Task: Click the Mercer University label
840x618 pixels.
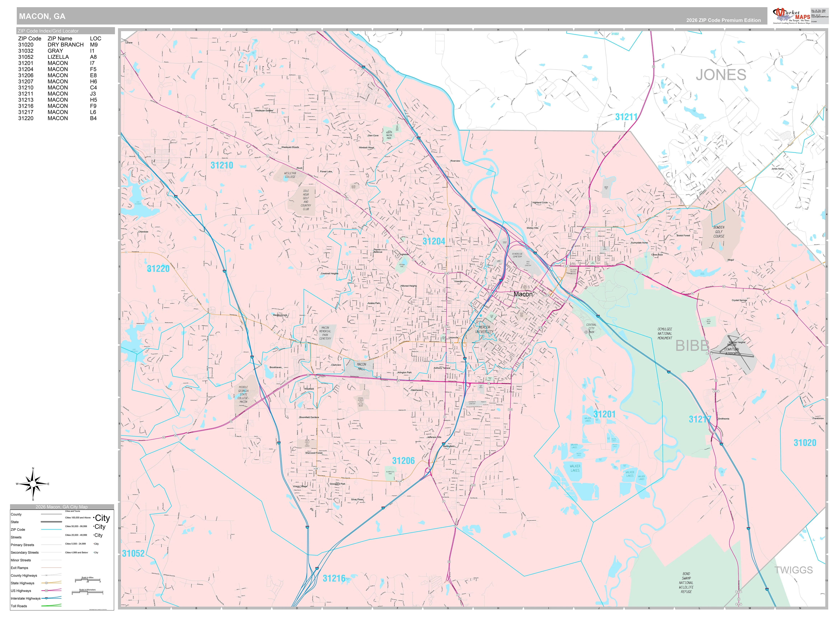Action: pyautogui.click(x=484, y=330)
